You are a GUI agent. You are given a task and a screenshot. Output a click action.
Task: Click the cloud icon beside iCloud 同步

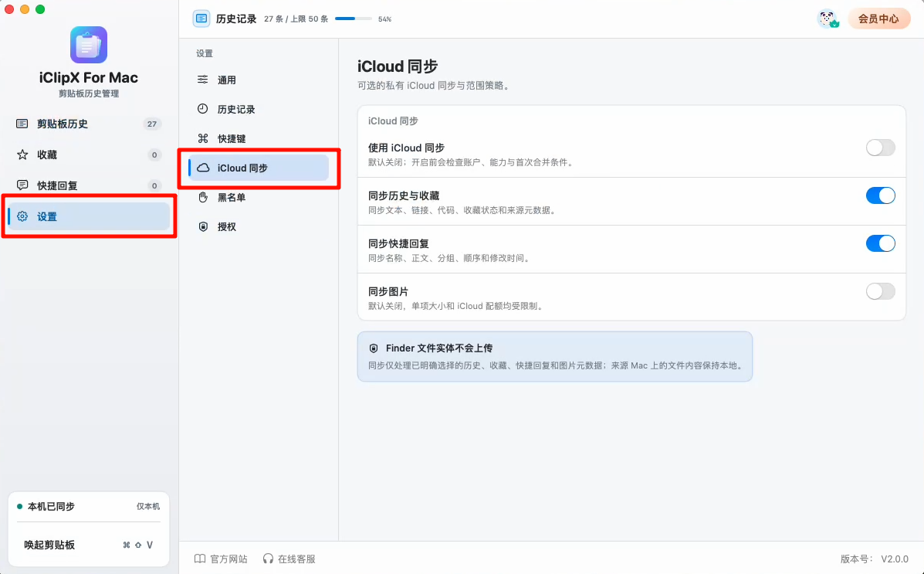pos(203,168)
